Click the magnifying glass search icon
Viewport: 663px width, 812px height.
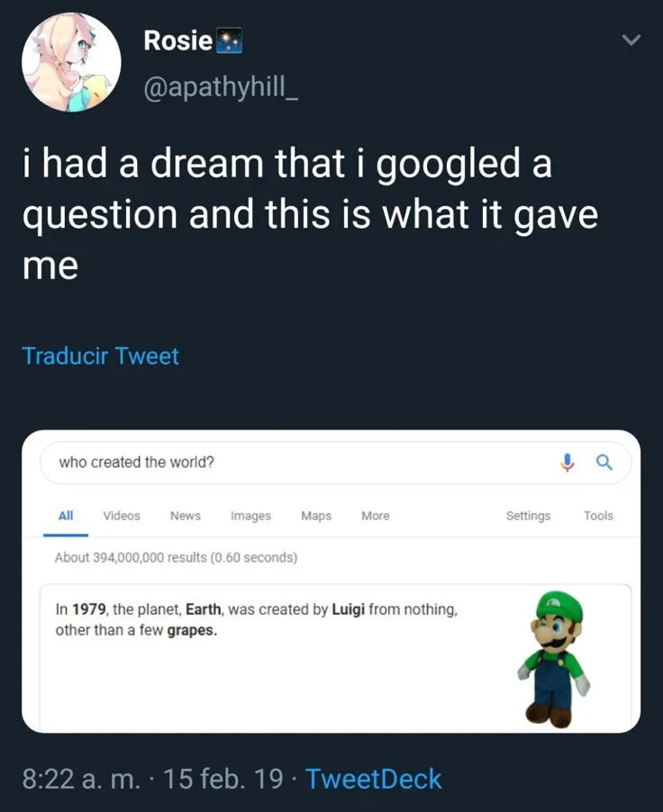(604, 463)
